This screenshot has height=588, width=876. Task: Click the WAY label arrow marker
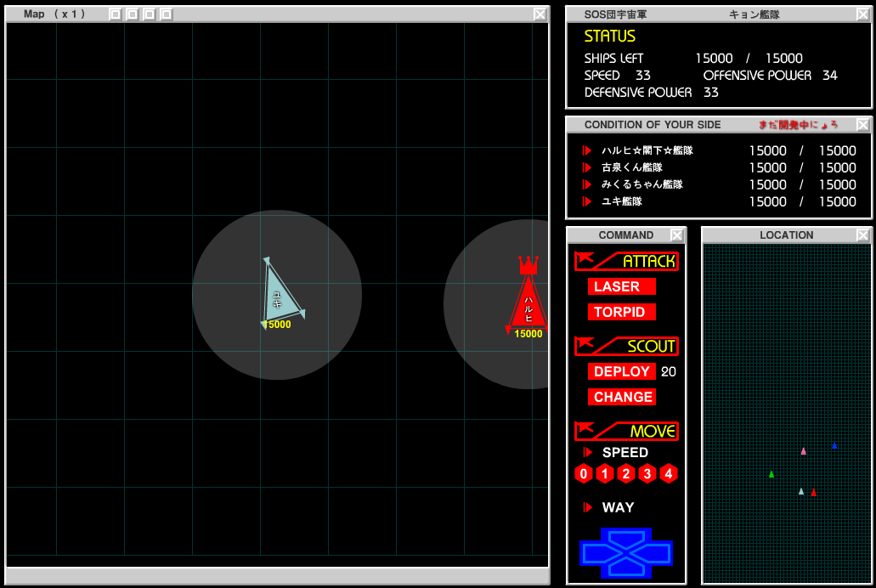pyautogui.click(x=587, y=507)
